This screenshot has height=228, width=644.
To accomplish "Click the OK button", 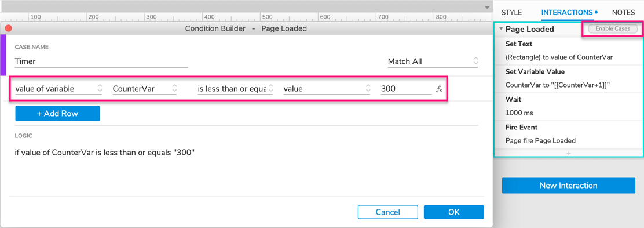I will click(x=454, y=212).
